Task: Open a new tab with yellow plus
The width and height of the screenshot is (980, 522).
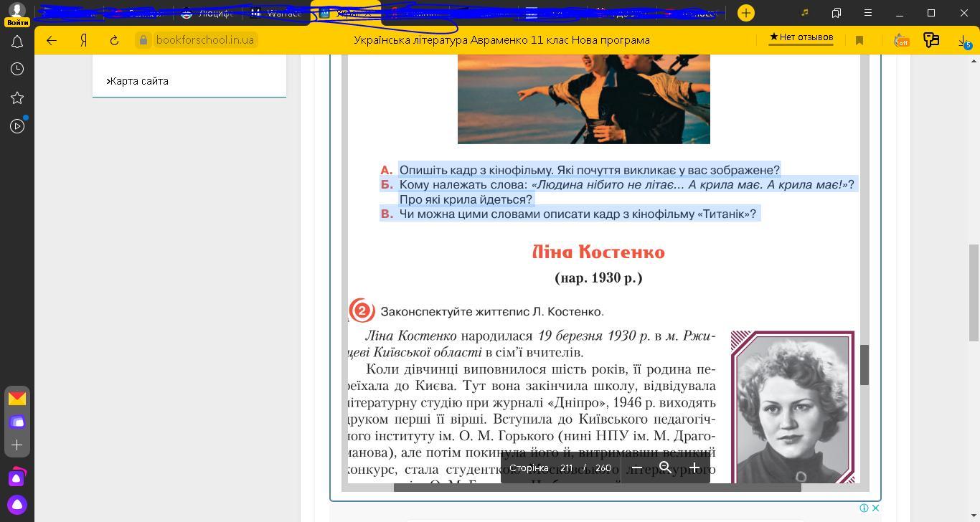Action: pyautogui.click(x=746, y=13)
